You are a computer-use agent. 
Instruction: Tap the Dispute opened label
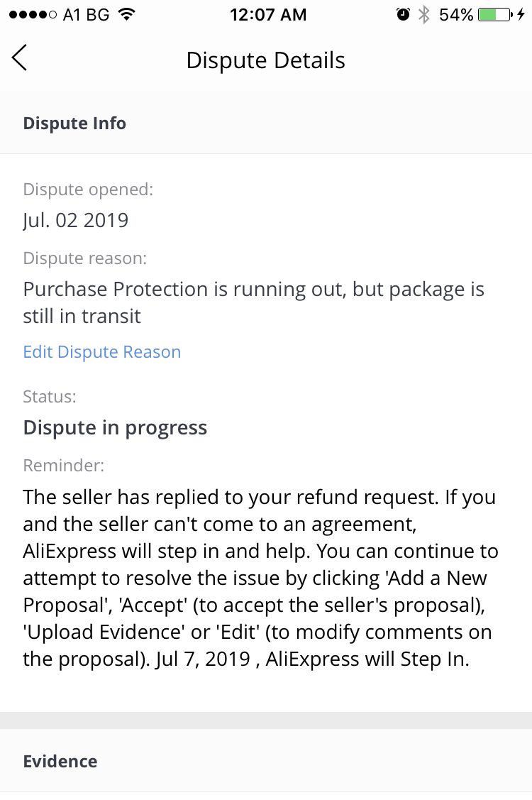(x=88, y=190)
